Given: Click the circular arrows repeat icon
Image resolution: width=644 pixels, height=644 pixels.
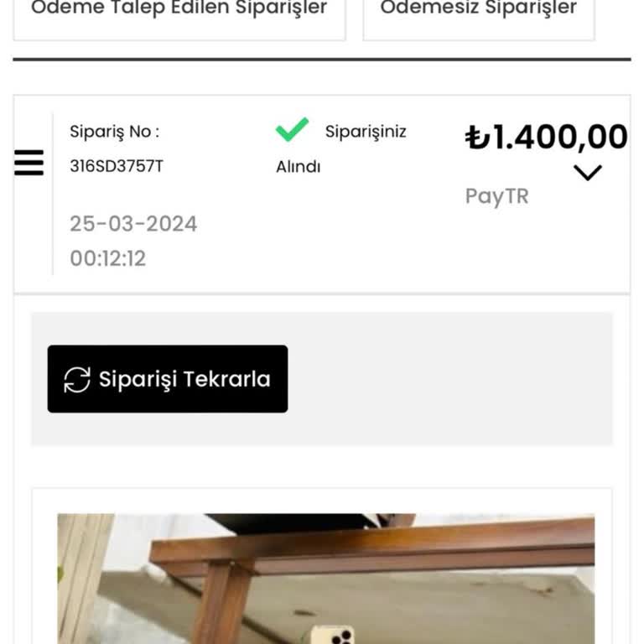Looking at the screenshot, I should point(77,379).
